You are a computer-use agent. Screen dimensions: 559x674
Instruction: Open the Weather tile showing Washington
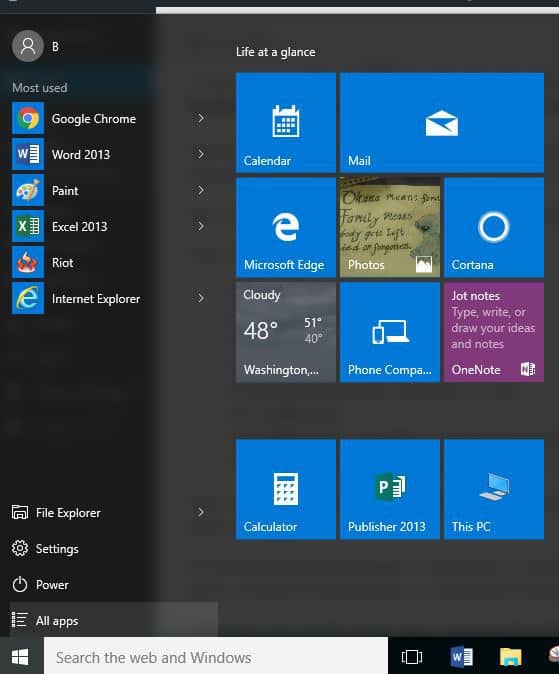click(x=286, y=332)
